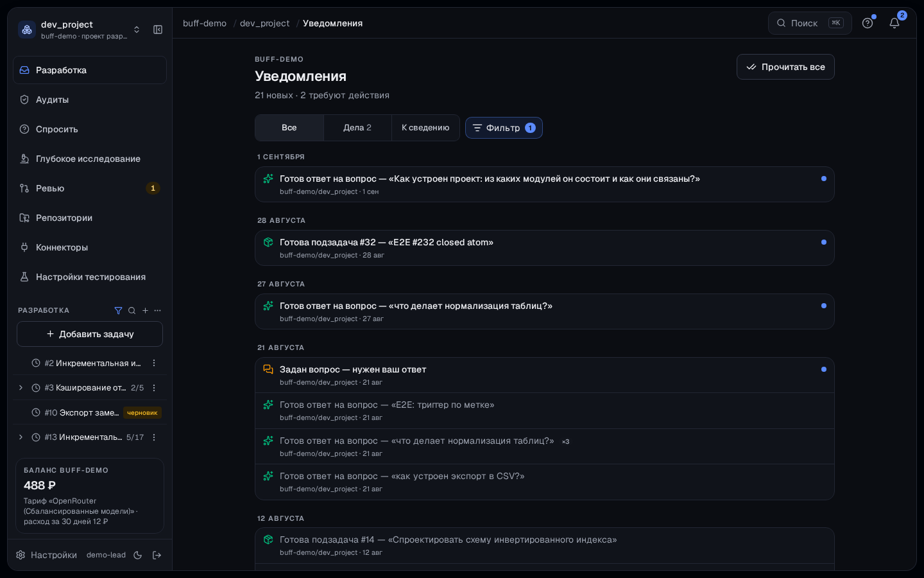Viewport: 924px width, 578px height.
Task: Click the cube icon on подзадача #14 notification
Action: coord(268,539)
